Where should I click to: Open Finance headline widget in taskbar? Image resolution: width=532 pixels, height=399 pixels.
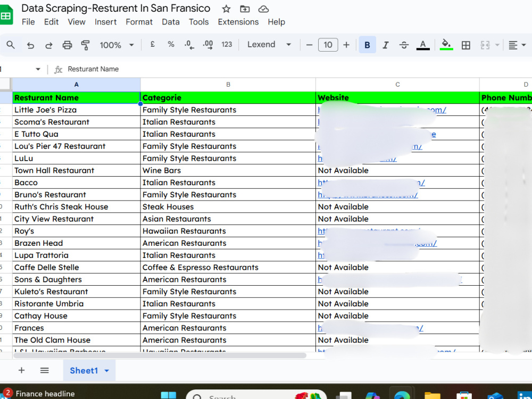coord(37,394)
